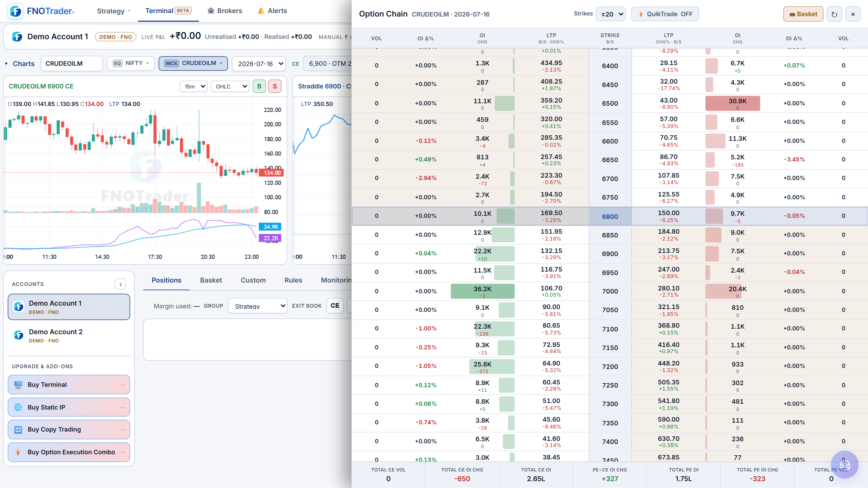Click the CRUDEOILM 6900 CE chart title

(x=41, y=86)
